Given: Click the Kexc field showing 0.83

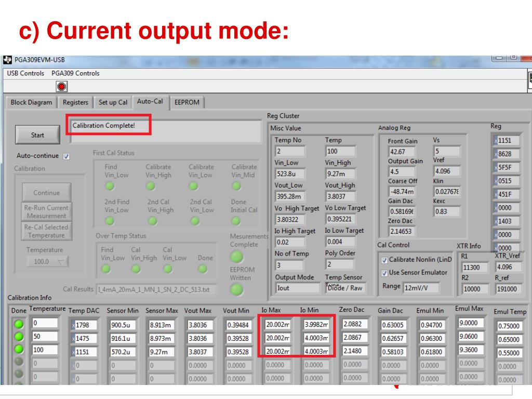Looking at the screenshot, I should pos(447,212).
